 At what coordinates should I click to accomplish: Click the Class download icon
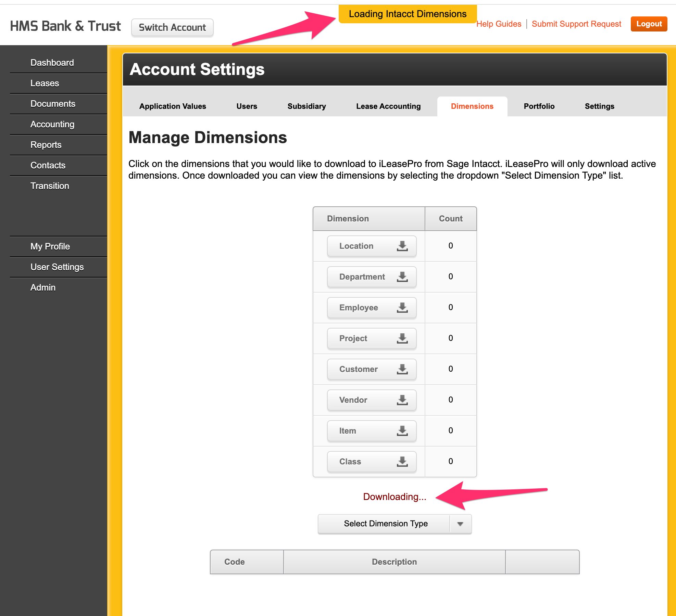(x=402, y=462)
